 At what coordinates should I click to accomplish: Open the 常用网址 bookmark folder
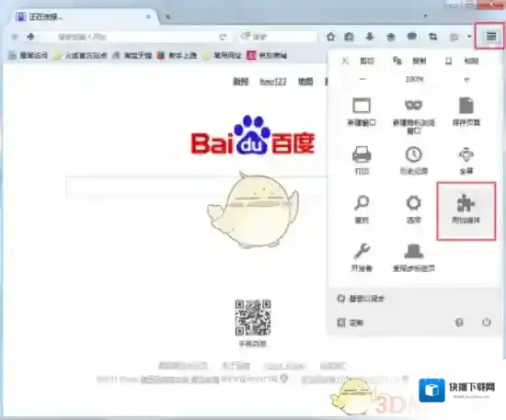pos(223,55)
